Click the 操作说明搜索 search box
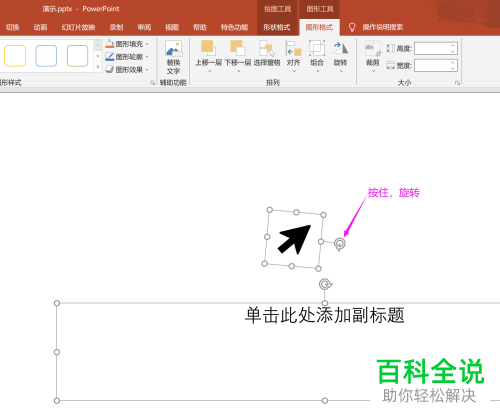 (x=383, y=27)
